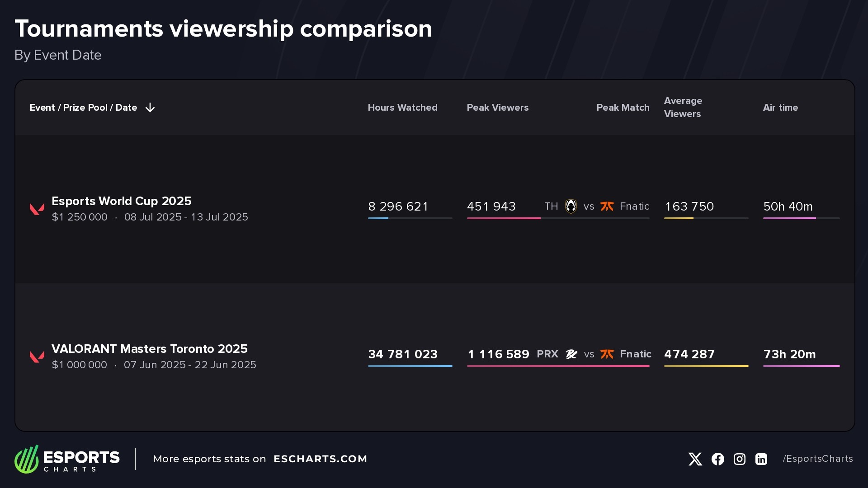
Task: Click the Paper Rex team logo
Action: (x=571, y=354)
